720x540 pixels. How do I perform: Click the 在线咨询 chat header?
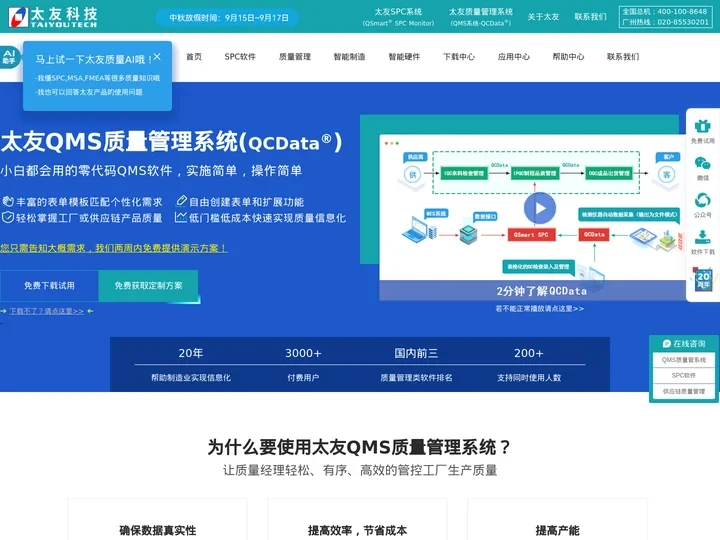click(x=684, y=343)
